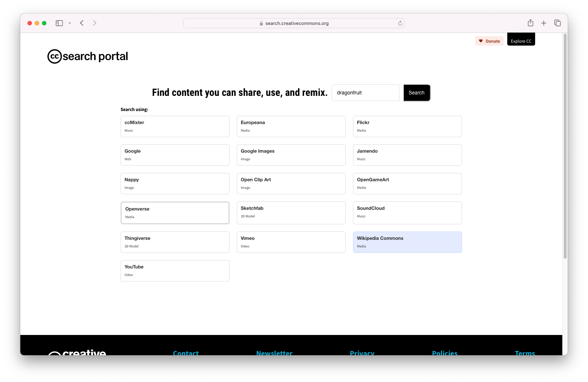Screen dimensions: 588x382
Task: Select Google Images source
Action: pos(291,155)
